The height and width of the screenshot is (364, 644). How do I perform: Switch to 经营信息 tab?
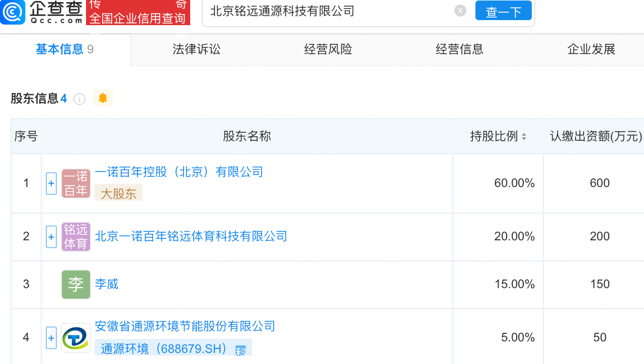pos(460,49)
